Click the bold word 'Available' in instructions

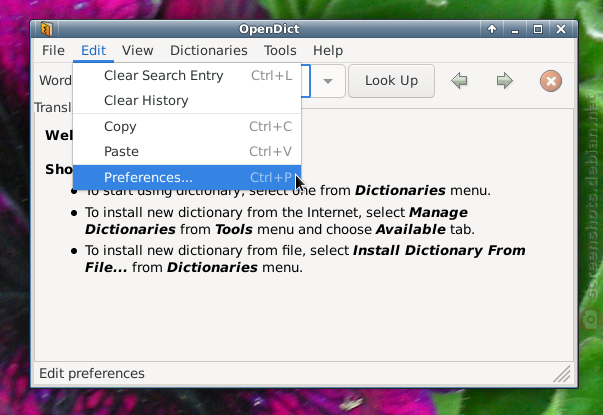(411, 230)
